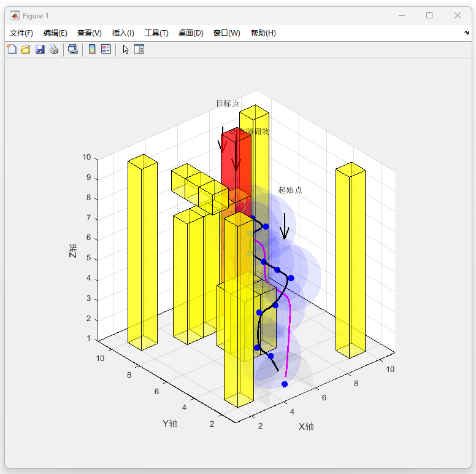Click the MATLAB logo in the title bar
Screen dimensions: 476x474
[15, 15]
